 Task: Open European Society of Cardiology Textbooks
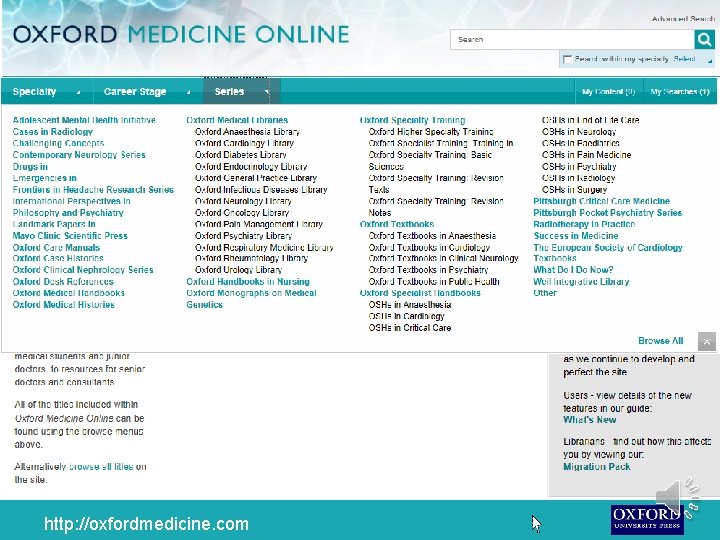point(608,253)
